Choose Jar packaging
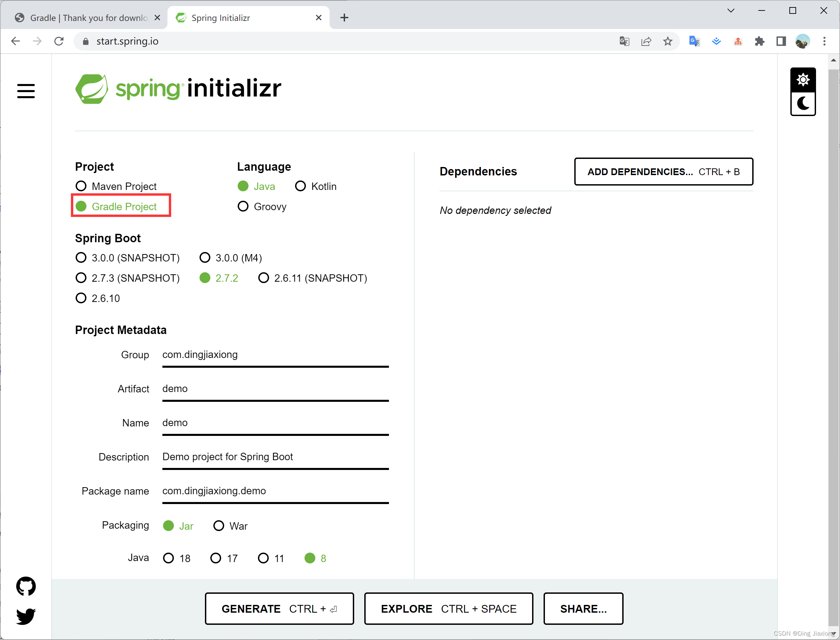 [x=178, y=526]
